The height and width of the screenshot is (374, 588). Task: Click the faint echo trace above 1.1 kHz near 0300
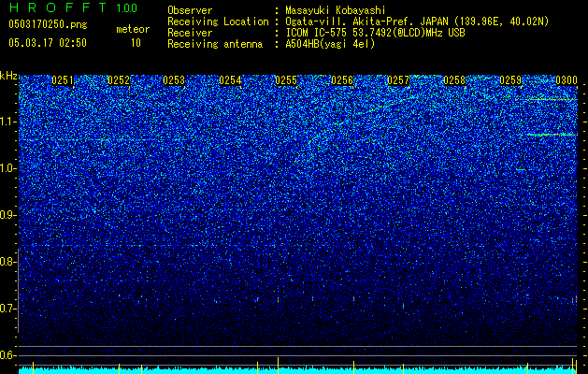pyautogui.click(x=552, y=99)
